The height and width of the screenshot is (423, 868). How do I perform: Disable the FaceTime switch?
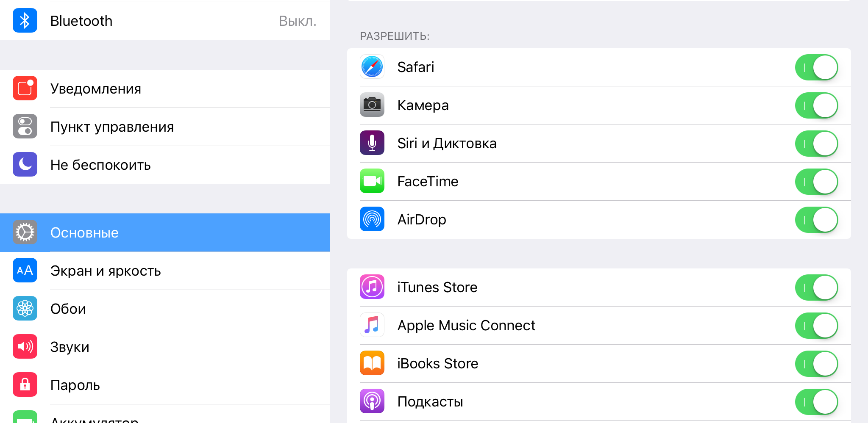coord(817,182)
